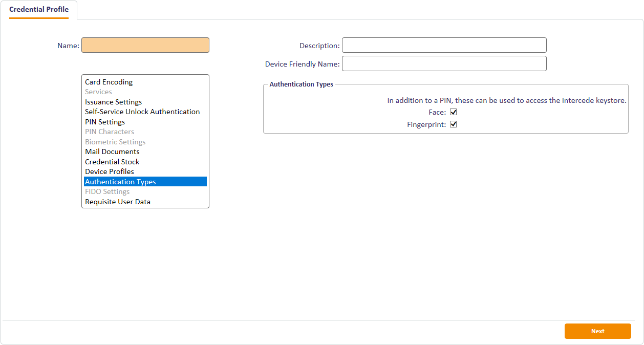Select Credential Stock entry
644x345 pixels.
(x=112, y=162)
